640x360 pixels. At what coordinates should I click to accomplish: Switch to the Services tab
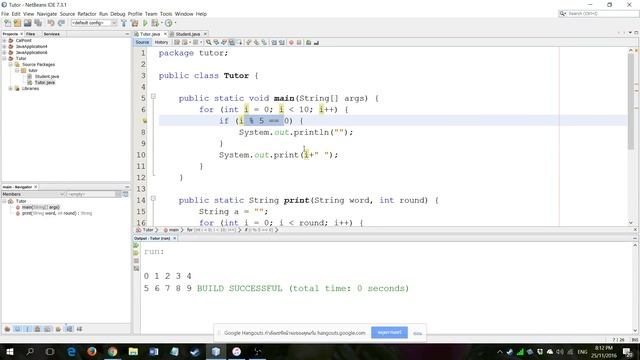52,34
